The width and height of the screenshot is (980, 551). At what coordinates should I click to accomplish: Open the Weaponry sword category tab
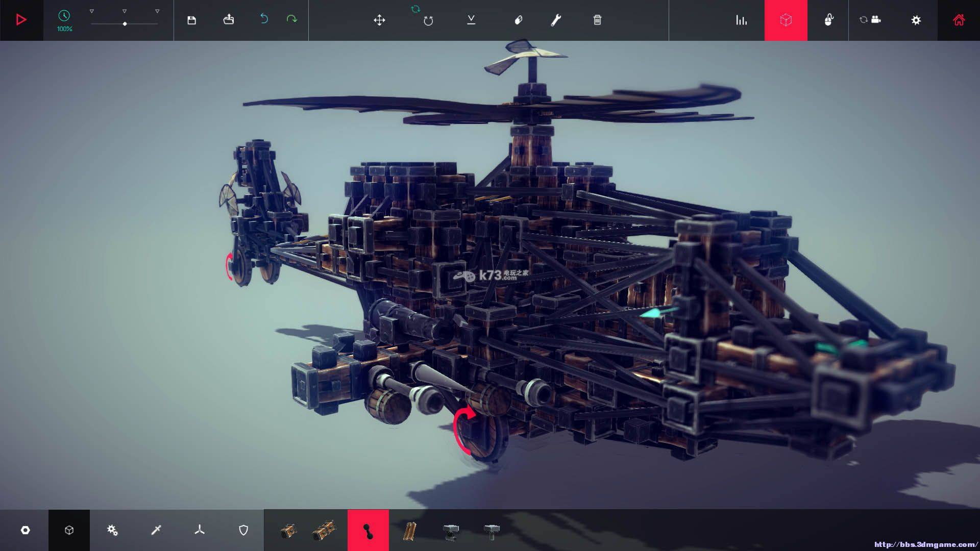156,530
